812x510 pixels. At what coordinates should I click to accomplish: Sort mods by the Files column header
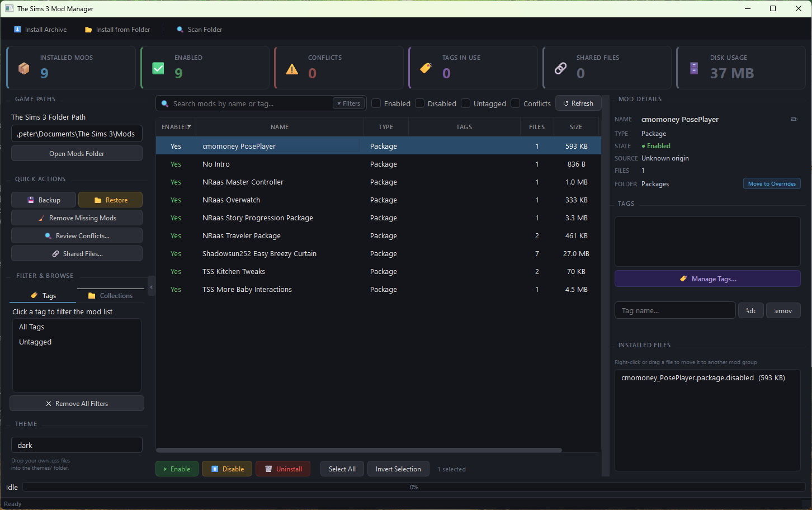(x=537, y=127)
